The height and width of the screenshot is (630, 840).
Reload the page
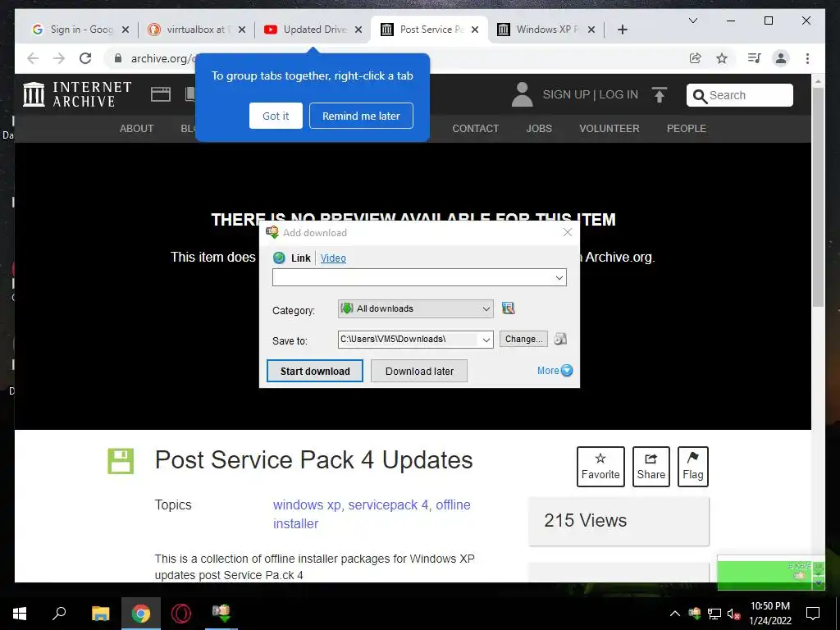(x=85, y=58)
